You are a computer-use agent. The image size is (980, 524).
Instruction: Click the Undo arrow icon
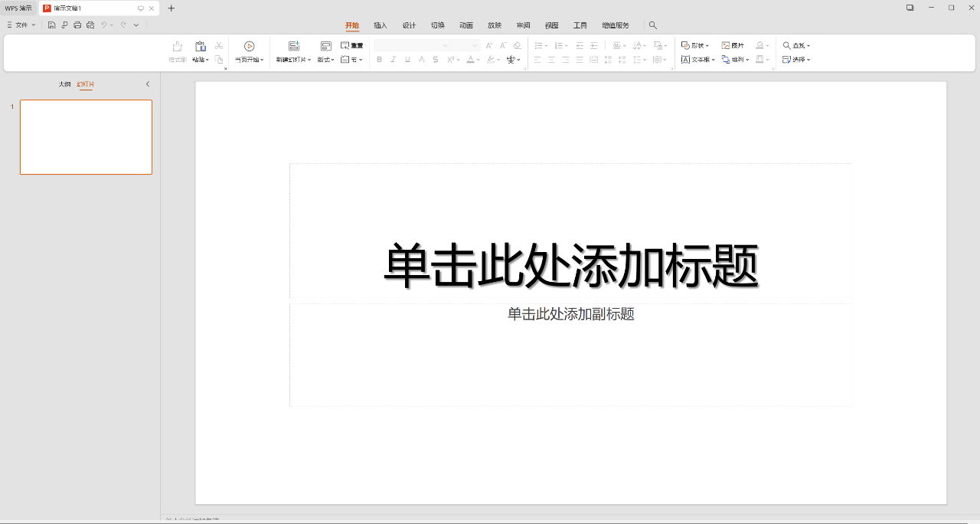[103, 25]
